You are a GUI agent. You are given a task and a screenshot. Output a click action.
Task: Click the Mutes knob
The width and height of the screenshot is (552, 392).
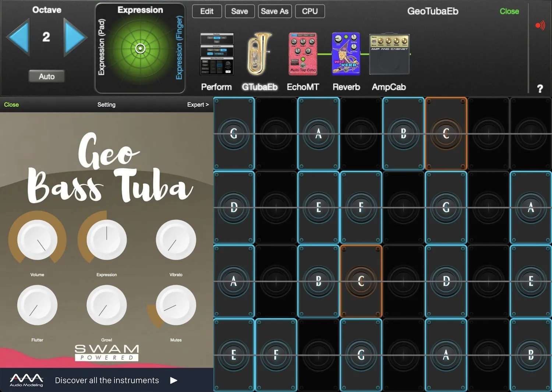(x=176, y=305)
